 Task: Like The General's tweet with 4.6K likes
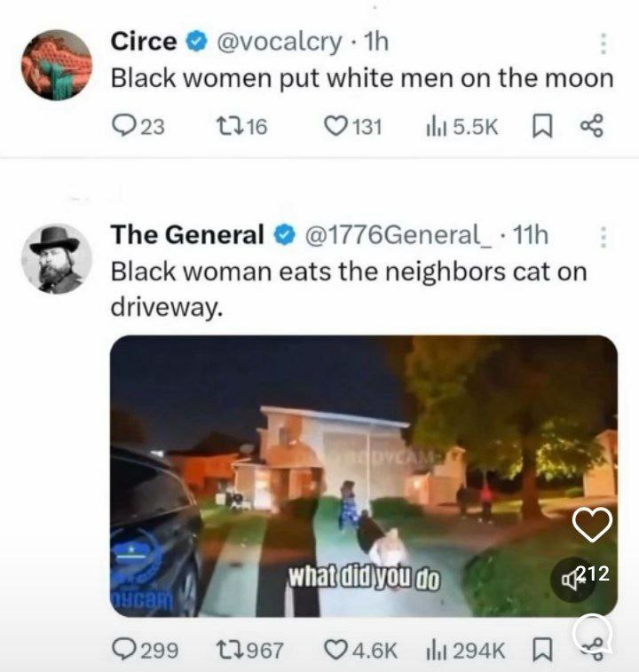[x=335, y=651]
